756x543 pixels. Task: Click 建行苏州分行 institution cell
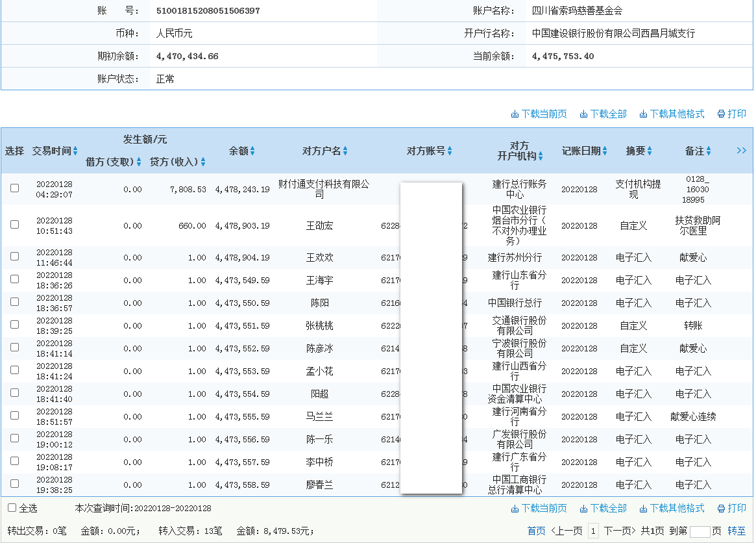click(x=515, y=257)
